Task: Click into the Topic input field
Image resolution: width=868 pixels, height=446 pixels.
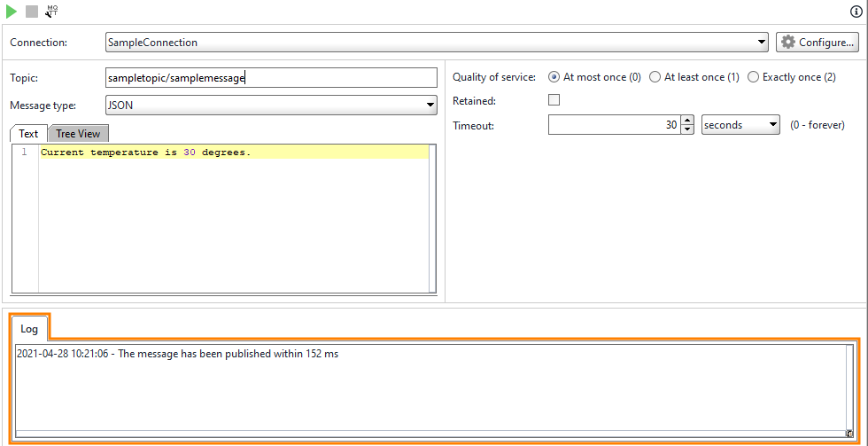Action: pos(271,78)
